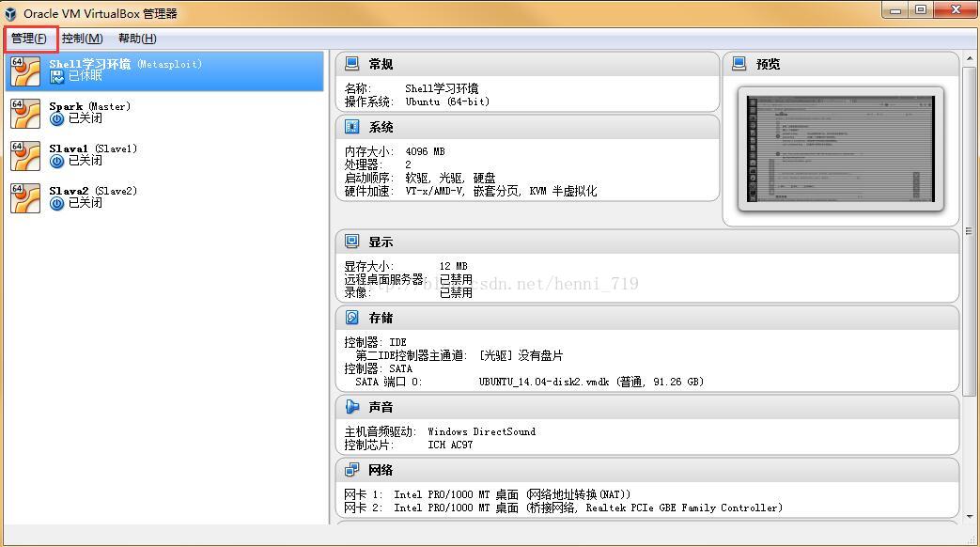980x547 pixels.
Task: Click the powered-off icon under Slava1
Action: click(57, 162)
